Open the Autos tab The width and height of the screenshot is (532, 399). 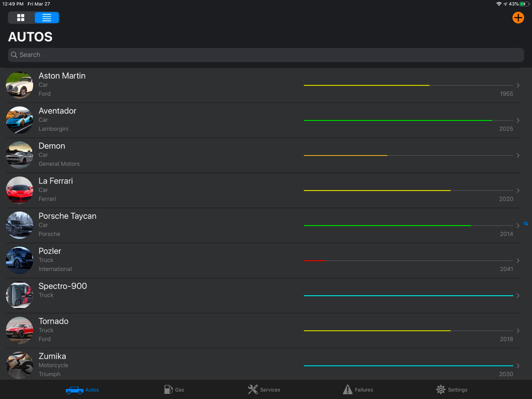click(82, 390)
